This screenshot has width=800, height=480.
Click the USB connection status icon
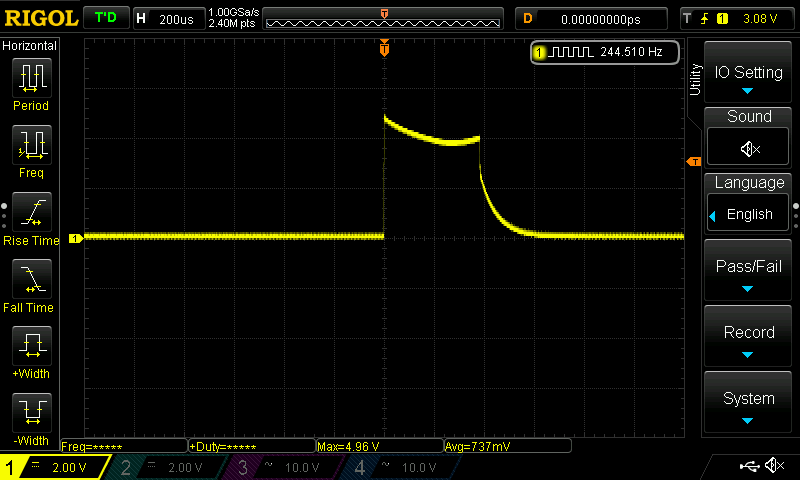tap(749, 466)
